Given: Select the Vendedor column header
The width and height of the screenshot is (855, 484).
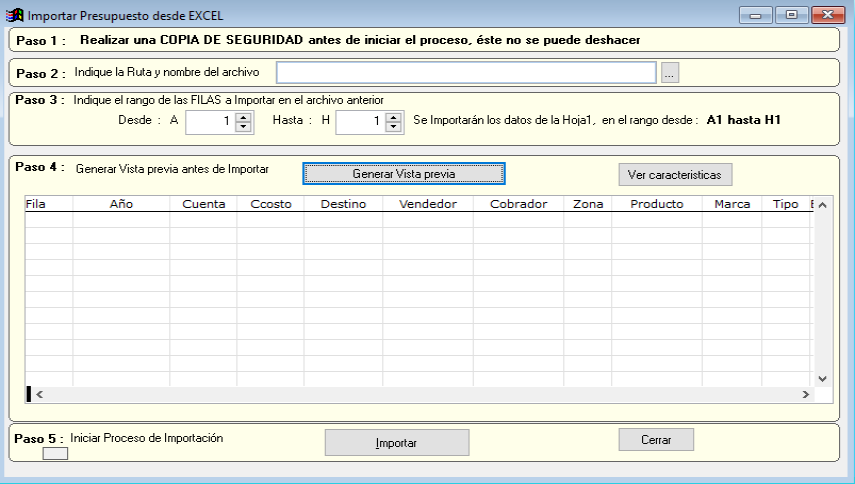Looking at the screenshot, I should [x=428, y=204].
